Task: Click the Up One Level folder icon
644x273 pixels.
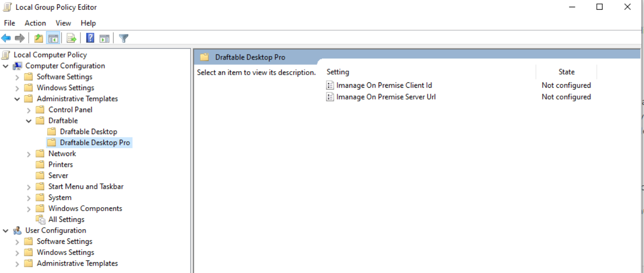Action: click(38, 38)
